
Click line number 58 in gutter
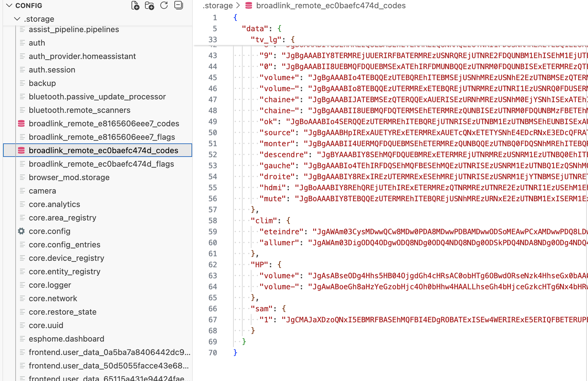tap(213, 221)
